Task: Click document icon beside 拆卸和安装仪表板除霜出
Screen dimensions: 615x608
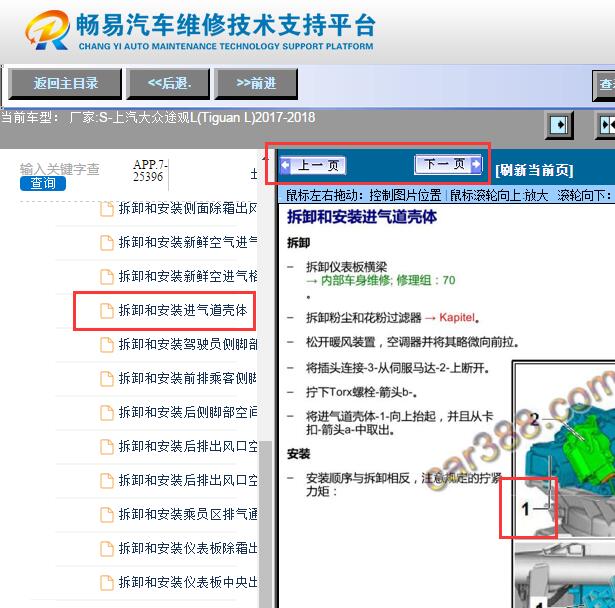Action: pyautogui.click(x=107, y=549)
